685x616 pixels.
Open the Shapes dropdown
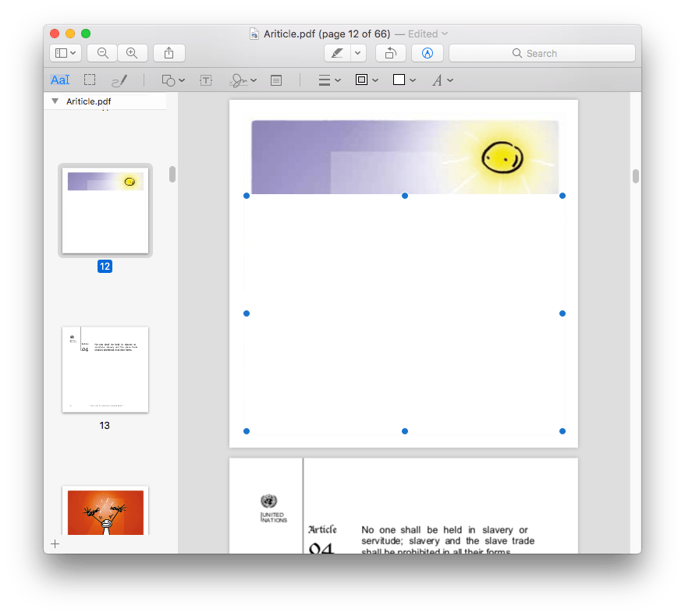tap(172, 80)
